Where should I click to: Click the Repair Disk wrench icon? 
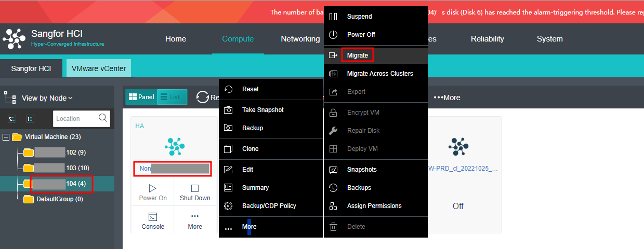coord(333,131)
